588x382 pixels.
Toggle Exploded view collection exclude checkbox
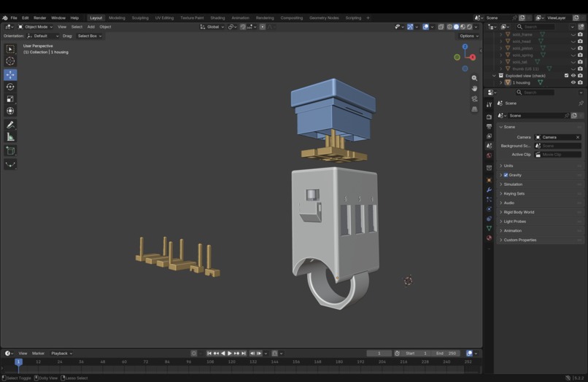(x=566, y=76)
